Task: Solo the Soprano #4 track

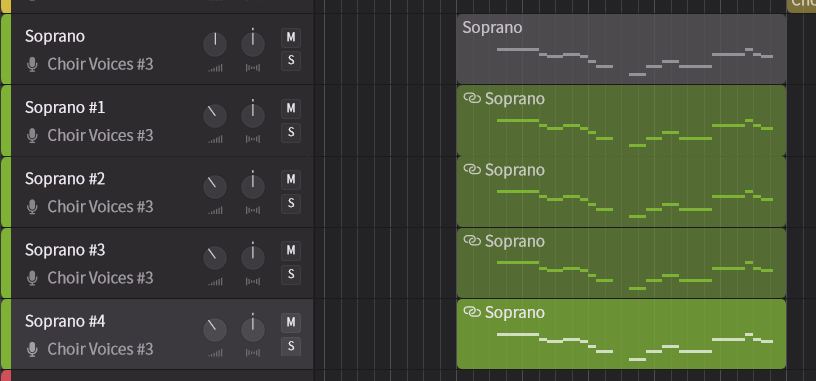Action: pos(291,346)
